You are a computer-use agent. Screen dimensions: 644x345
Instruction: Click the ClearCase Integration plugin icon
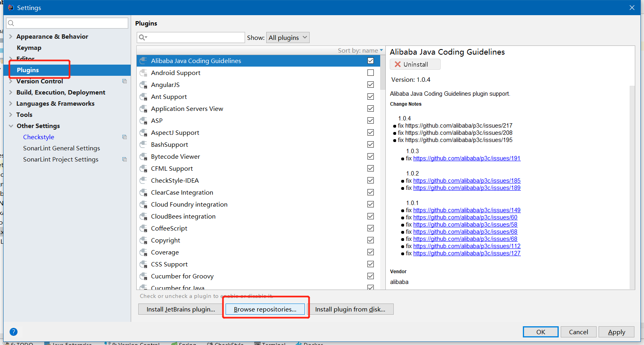pos(143,192)
